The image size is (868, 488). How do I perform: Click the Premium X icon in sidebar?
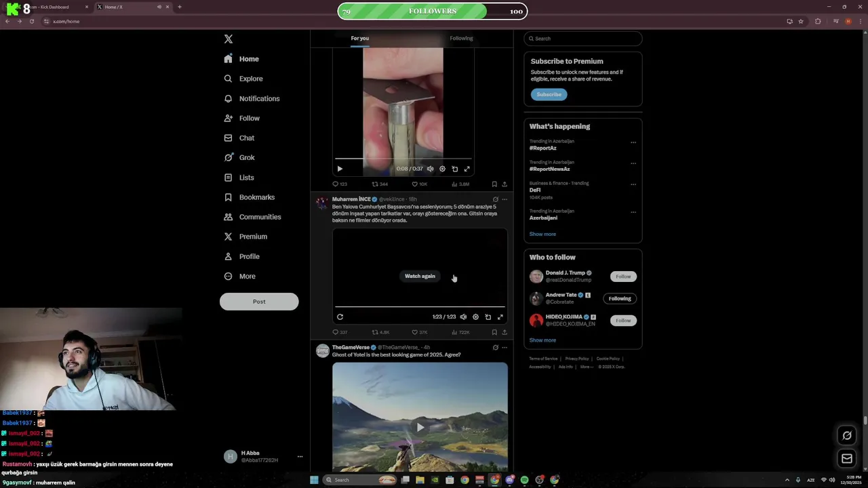point(228,237)
